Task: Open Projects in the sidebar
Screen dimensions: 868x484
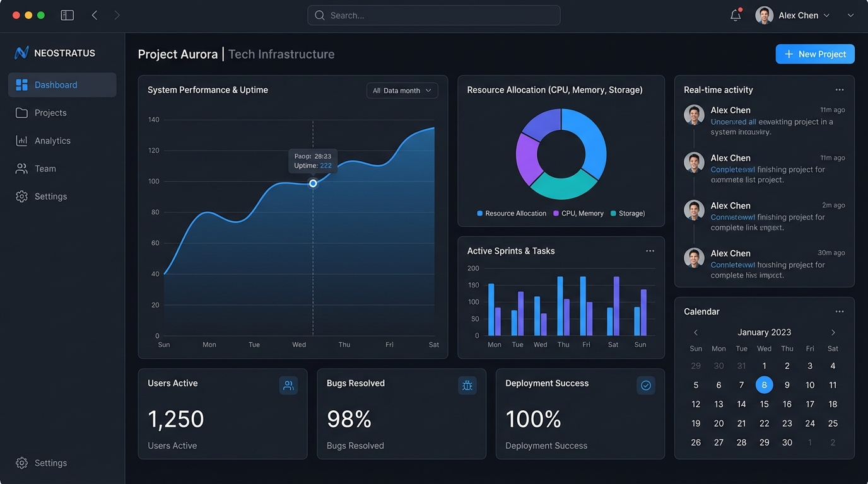Action: point(50,113)
